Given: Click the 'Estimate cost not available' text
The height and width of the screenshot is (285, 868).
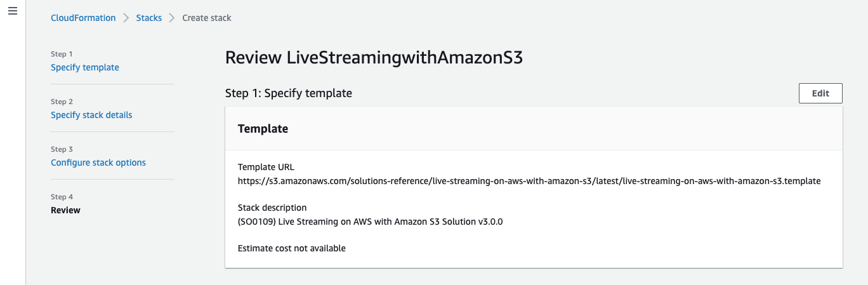Looking at the screenshot, I should coord(292,248).
